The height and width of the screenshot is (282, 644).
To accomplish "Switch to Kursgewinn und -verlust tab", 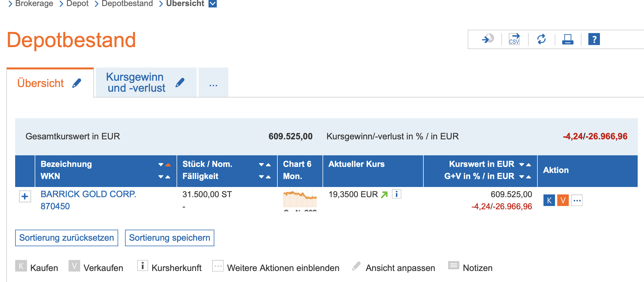I will pyautogui.click(x=136, y=82).
